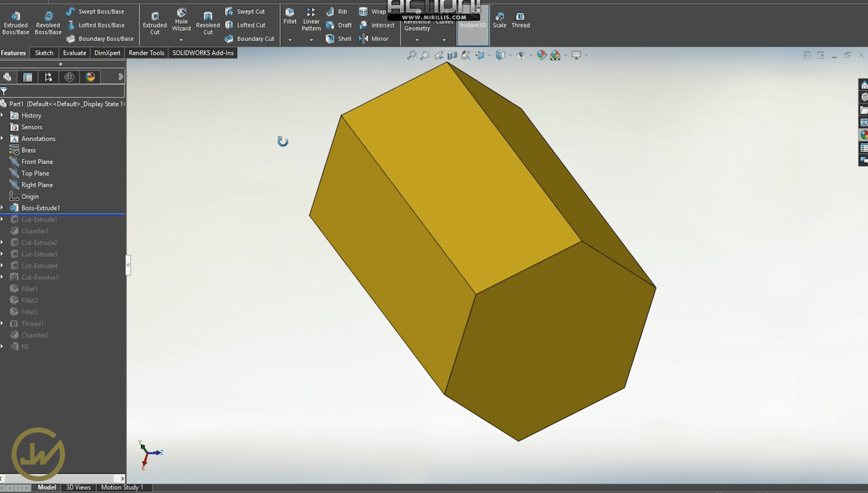Suppress visibility of the Right Plane
This screenshot has height=493, width=868.
37,184
